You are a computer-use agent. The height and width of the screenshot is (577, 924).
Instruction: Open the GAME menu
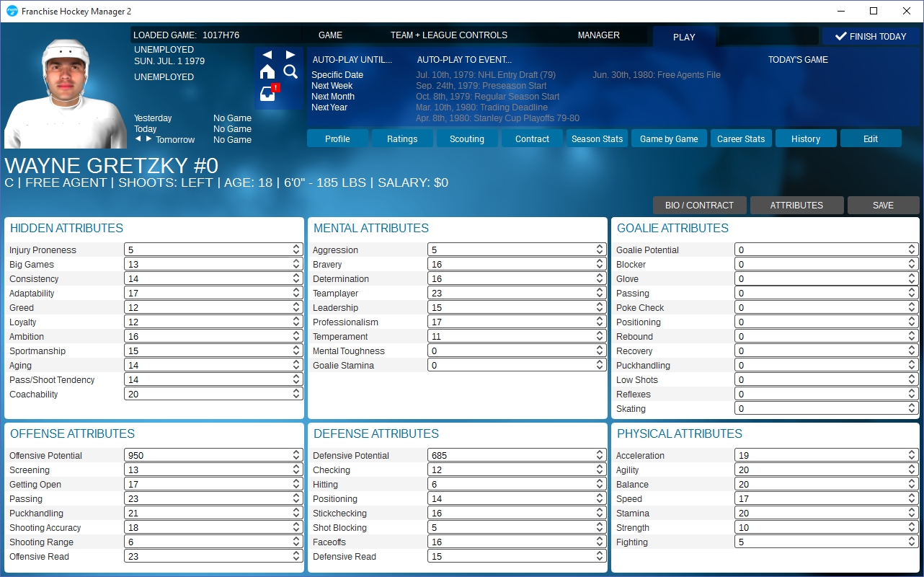pyautogui.click(x=330, y=35)
